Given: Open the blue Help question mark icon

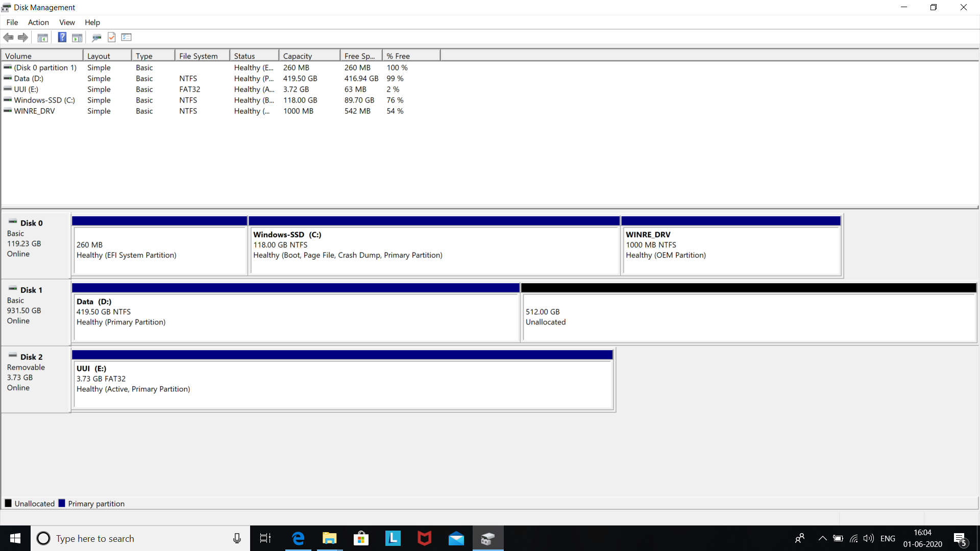Looking at the screenshot, I should click(62, 37).
